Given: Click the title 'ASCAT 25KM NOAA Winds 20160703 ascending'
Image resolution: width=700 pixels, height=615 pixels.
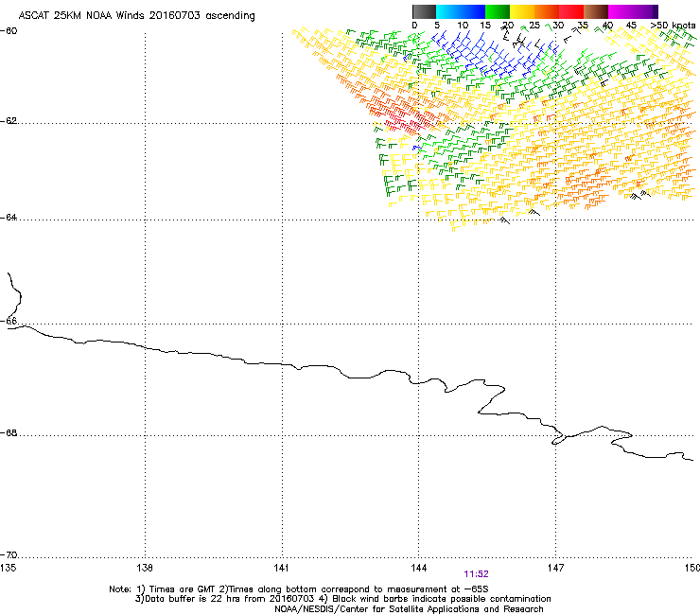Looking at the screenshot, I should pos(136,16).
